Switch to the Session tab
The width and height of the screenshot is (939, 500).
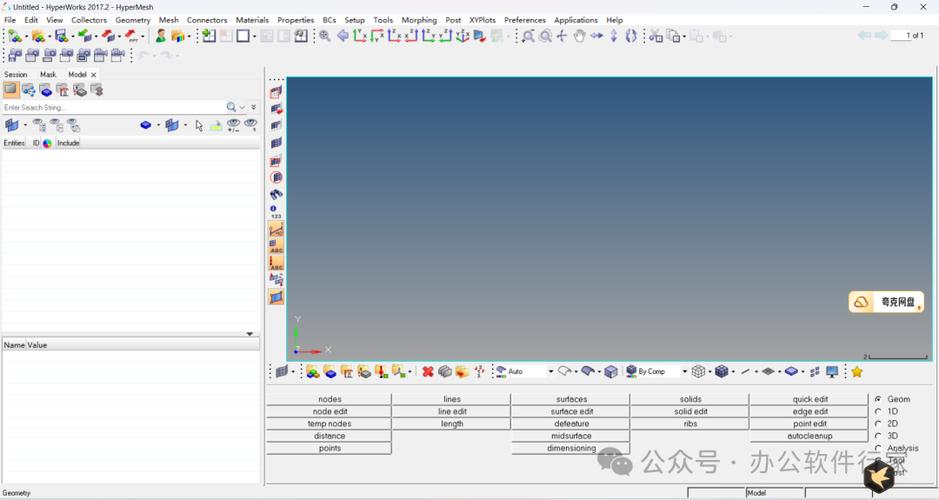point(16,74)
